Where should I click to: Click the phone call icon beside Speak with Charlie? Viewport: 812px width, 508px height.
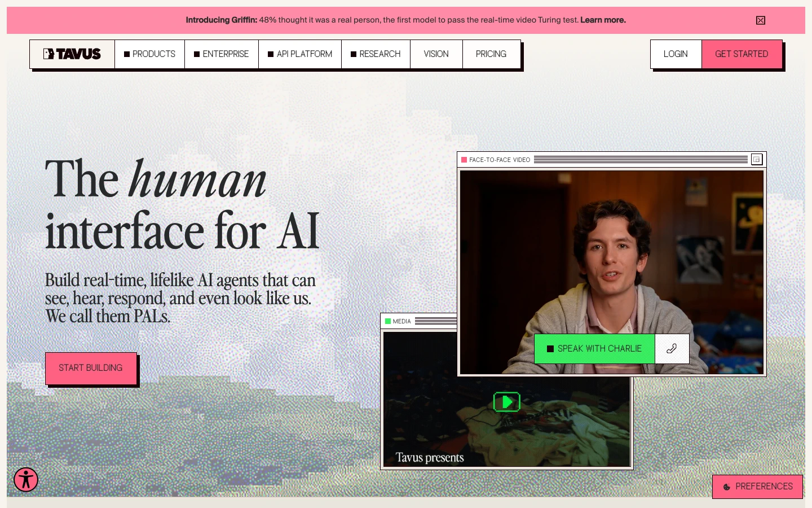tap(672, 349)
